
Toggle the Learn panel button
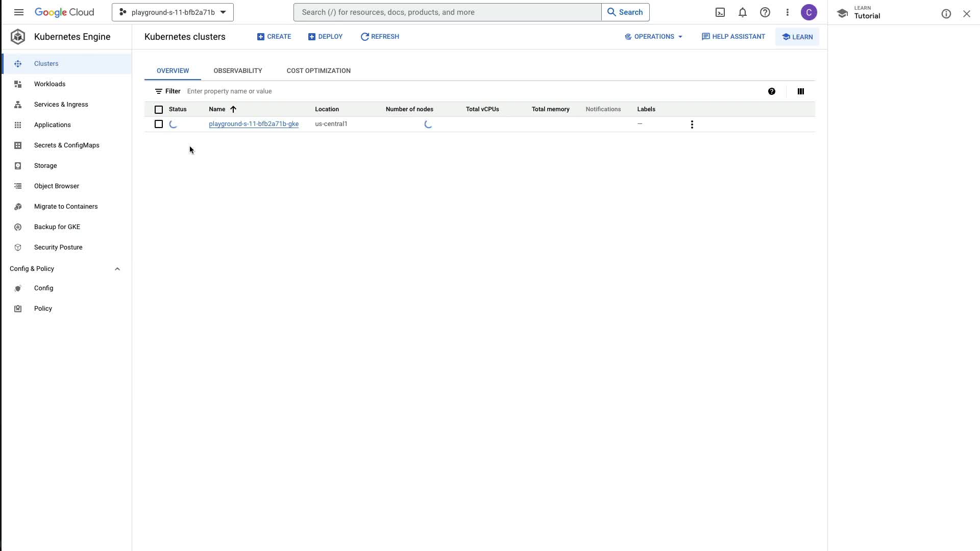[x=797, y=37]
